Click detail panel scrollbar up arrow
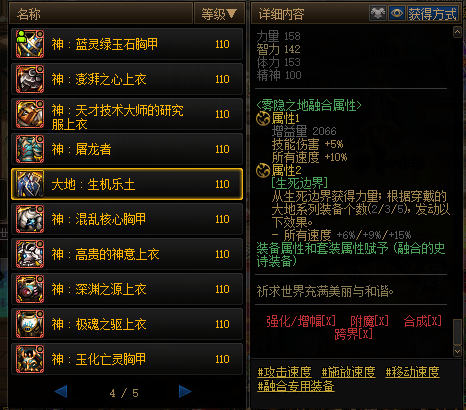The width and height of the screenshot is (466, 410). click(x=457, y=32)
